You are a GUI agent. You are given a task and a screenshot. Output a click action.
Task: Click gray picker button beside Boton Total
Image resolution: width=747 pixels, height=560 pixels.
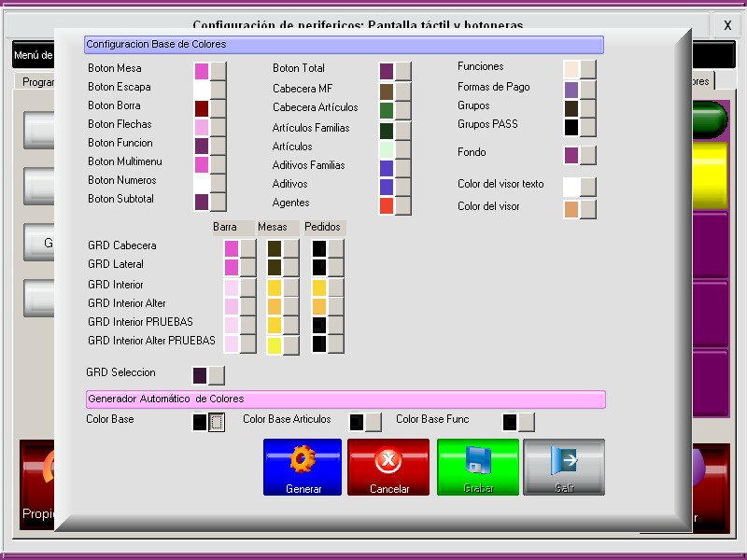tap(403, 71)
